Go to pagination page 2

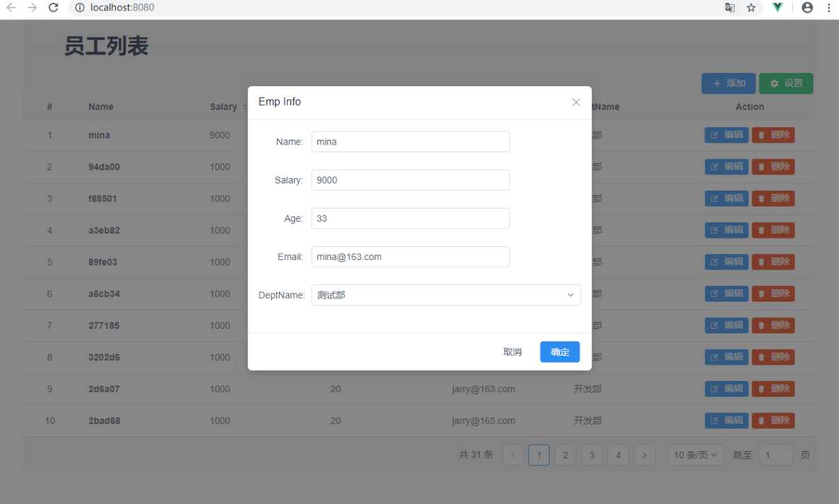(x=565, y=455)
